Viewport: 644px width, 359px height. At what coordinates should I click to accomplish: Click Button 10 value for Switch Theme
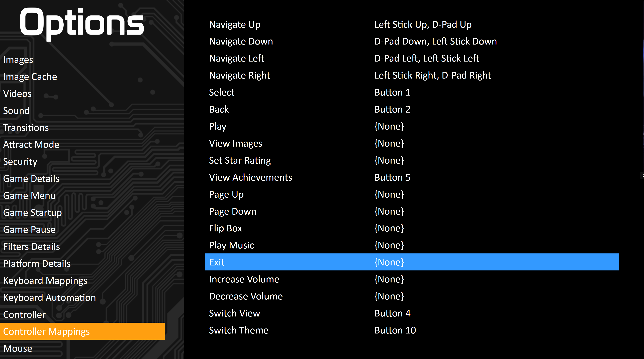[395, 330]
